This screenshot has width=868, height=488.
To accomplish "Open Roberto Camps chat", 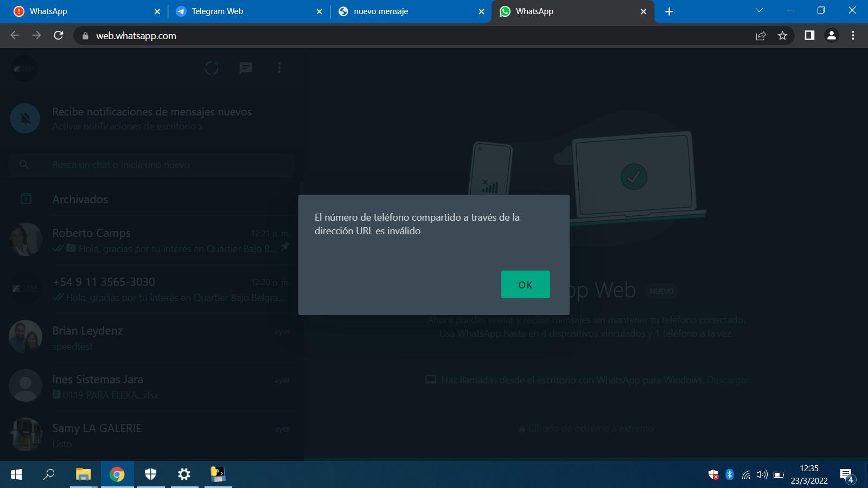I will click(151, 240).
